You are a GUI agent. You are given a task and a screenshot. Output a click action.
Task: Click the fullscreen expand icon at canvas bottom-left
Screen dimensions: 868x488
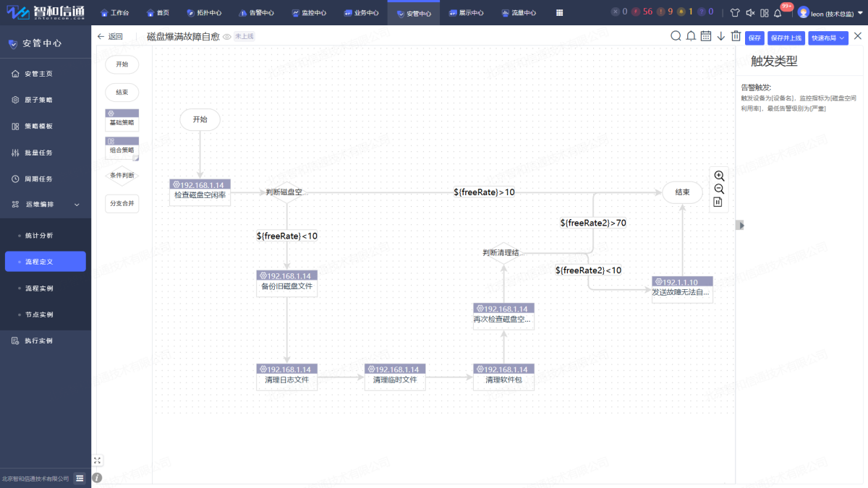click(x=98, y=460)
